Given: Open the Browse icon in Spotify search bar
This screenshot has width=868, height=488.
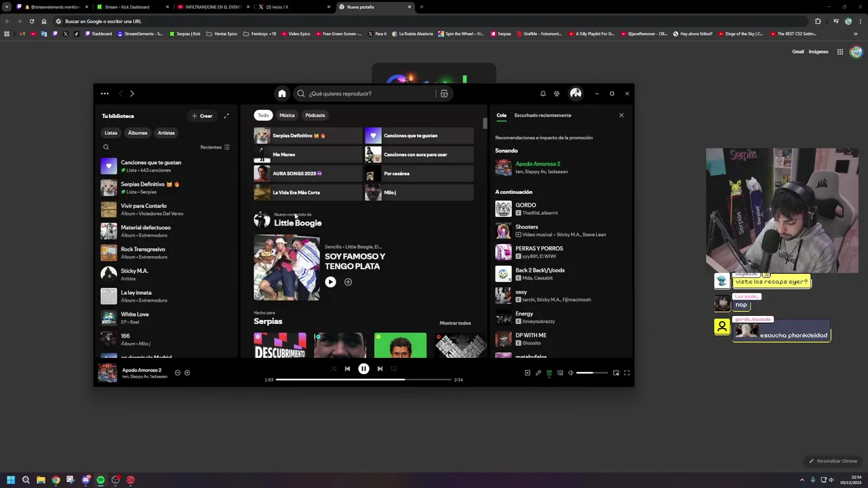Looking at the screenshot, I should point(444,94).
